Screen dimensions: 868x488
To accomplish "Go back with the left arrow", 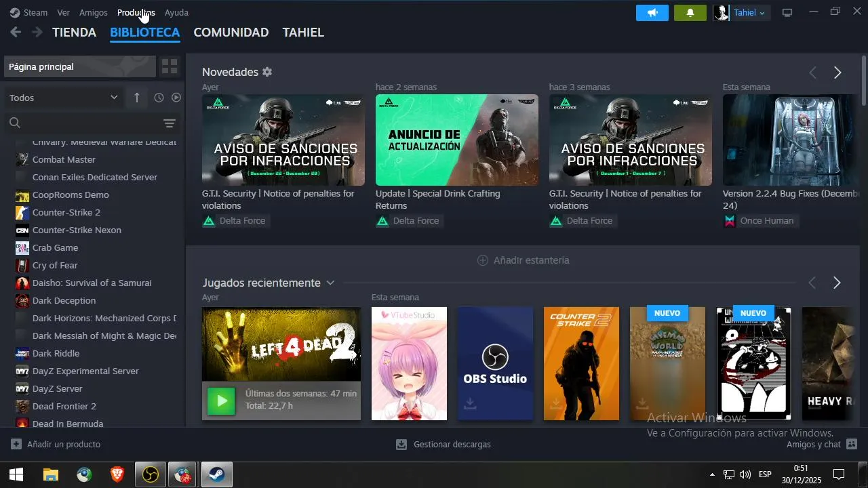I will pos(16,32).
